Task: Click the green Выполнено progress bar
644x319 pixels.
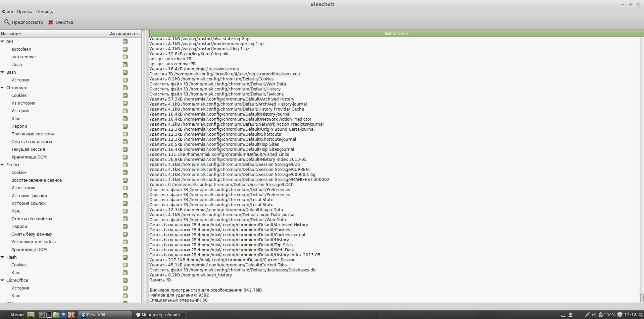Action: 396,34
